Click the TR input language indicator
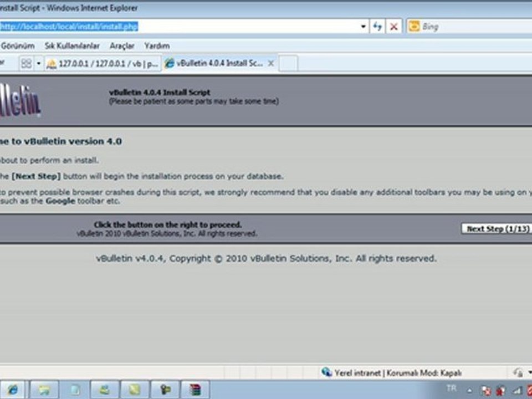 (451, 388)
